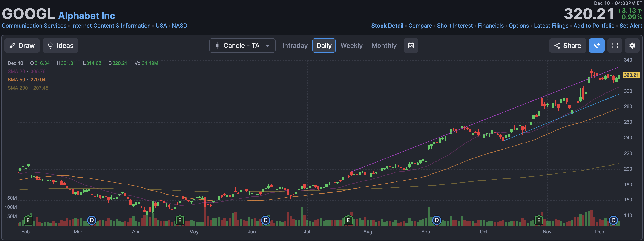
Task: Open chart settings gear icon
Action: pyautogui.click(x=632, y=46)
